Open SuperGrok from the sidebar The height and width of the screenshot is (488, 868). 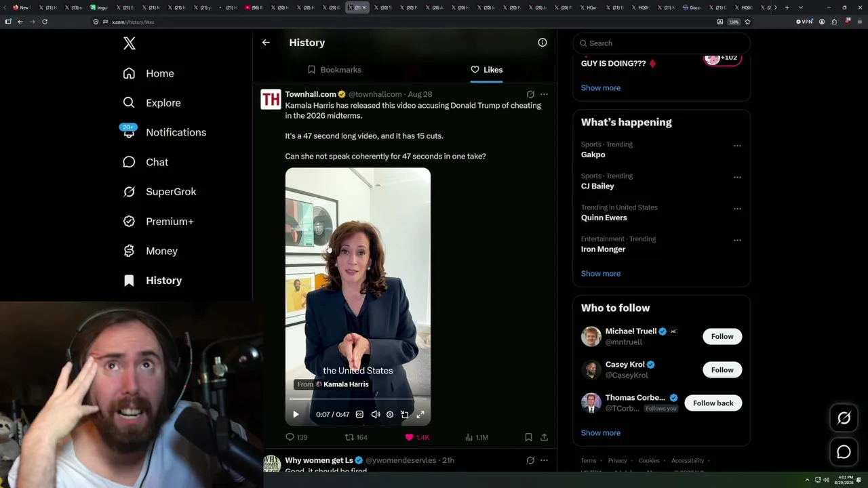tap(159, 192)
